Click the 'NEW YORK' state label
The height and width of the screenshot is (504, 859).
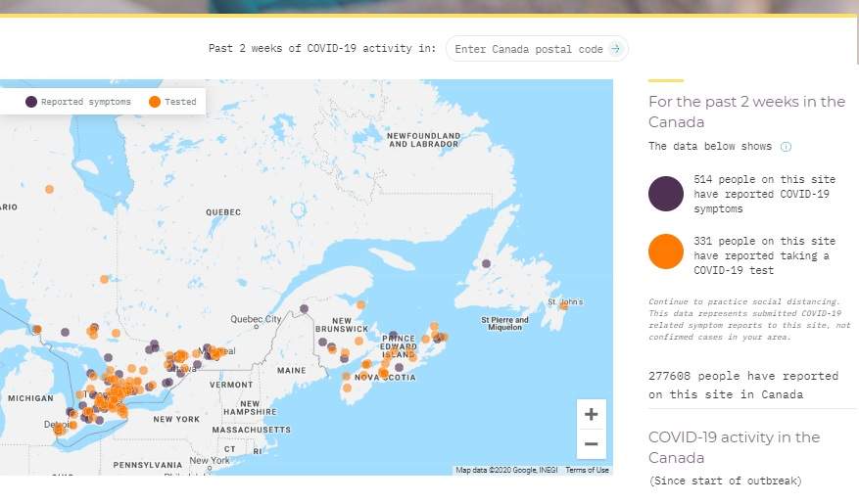click(x=176, y=419)
